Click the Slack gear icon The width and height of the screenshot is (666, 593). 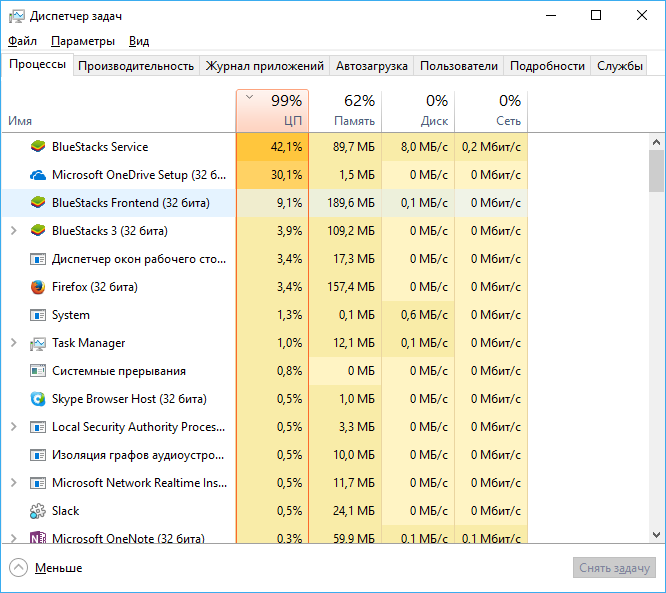38,511
